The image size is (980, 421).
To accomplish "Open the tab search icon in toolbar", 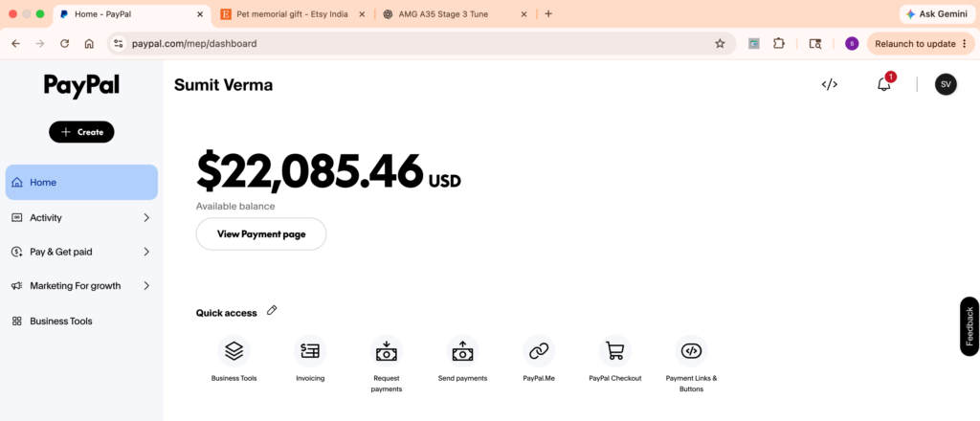I will tap(815, 44).
